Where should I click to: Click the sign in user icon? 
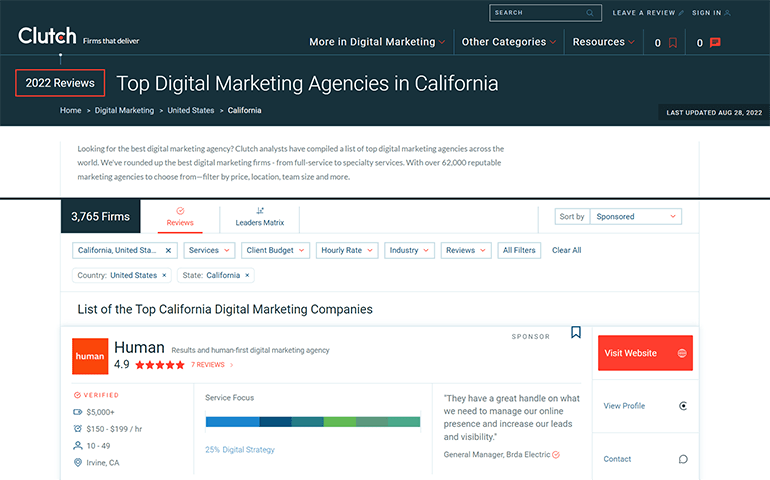pos(727,13)
